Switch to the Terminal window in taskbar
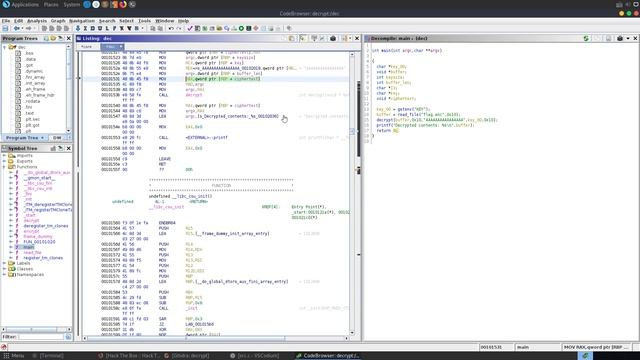 click(x=49, y=356)
